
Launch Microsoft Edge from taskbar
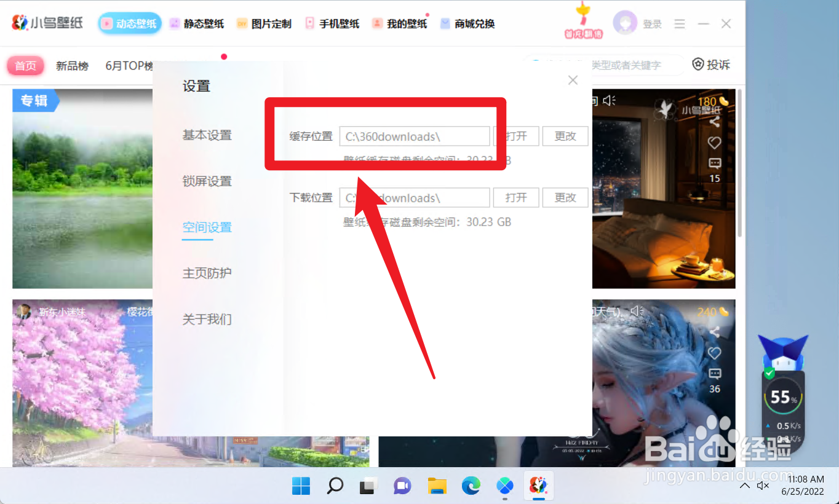(471, 486)
